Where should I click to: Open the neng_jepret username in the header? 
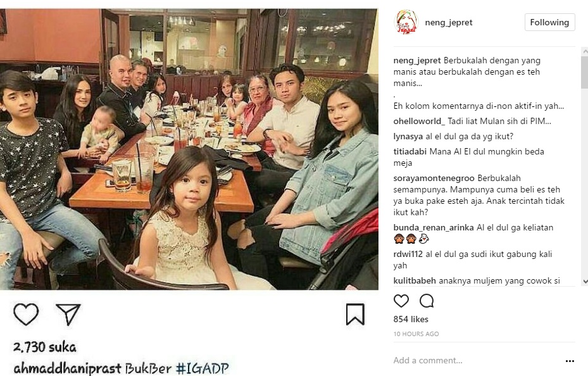(449, 23)
